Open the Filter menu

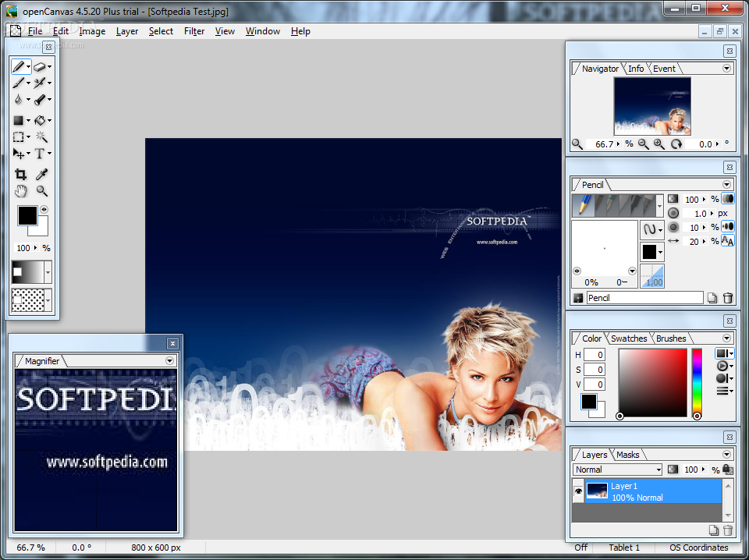coord(194,31)
